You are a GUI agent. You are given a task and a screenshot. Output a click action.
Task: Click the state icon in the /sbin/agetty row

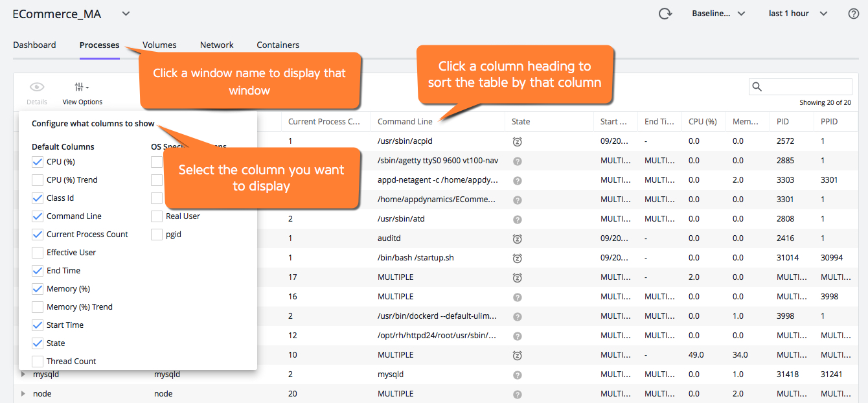pos(517,161)
